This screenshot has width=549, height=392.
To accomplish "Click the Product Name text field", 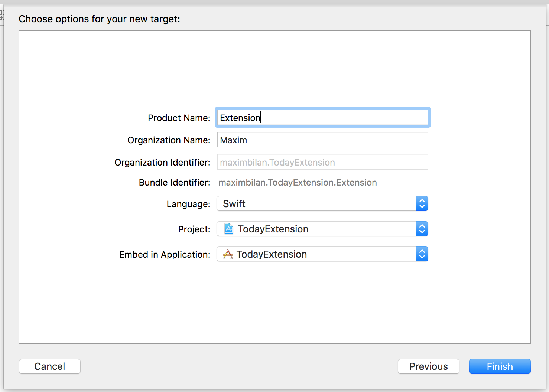I will pyautogui.click(x=322, y=118).
